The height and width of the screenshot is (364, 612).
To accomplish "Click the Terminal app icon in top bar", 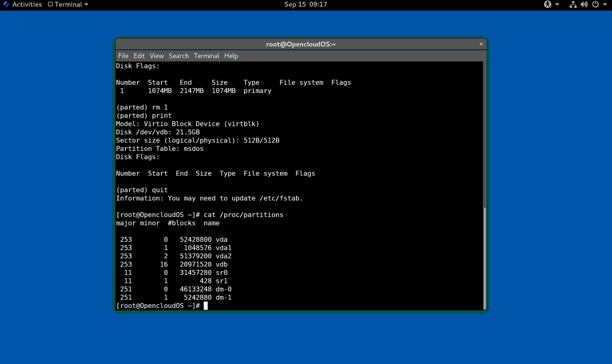I will 50,5.
